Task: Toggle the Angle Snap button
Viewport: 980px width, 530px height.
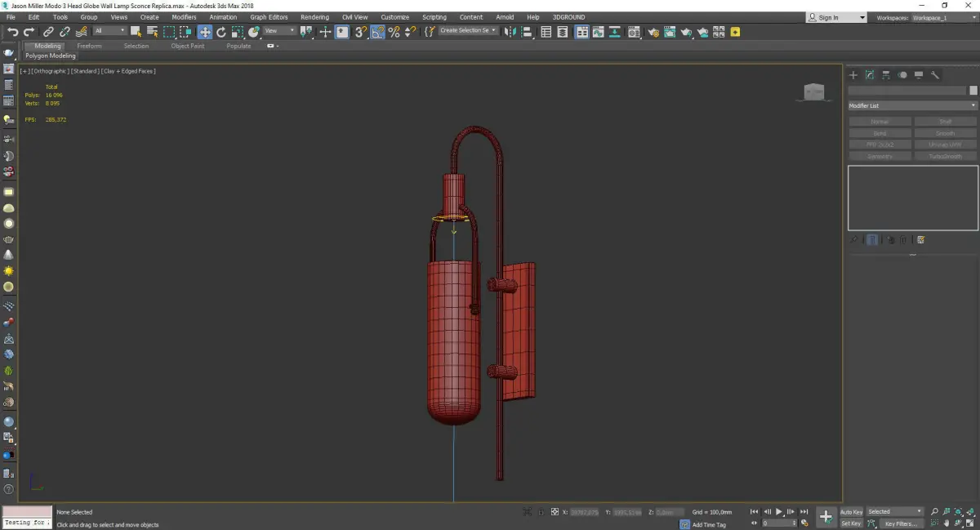Action: pyautogui.click(x=378, y=32)
